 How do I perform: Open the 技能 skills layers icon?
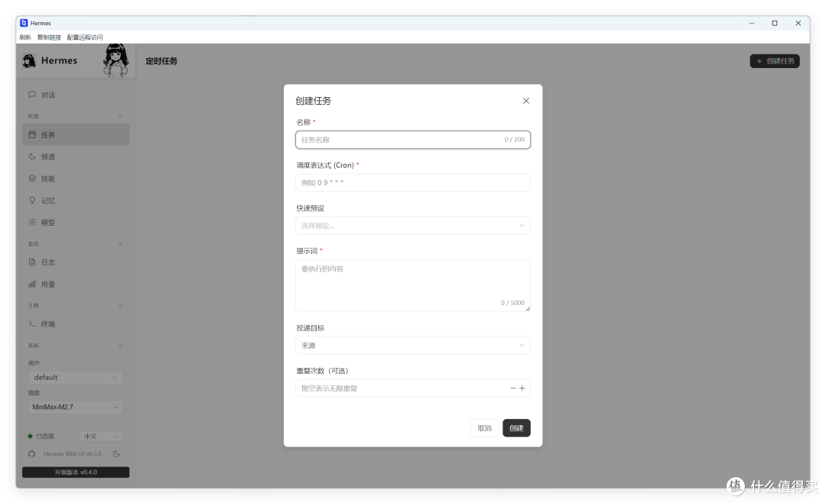click(32, 178)
